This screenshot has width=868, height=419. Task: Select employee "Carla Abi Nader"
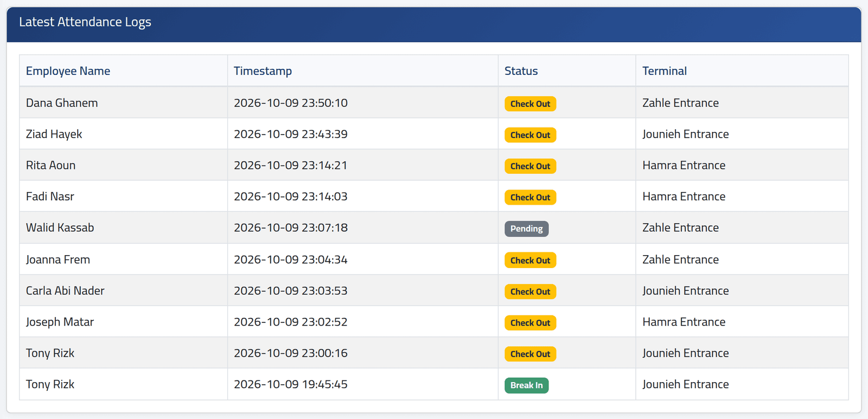click(65, 291)
